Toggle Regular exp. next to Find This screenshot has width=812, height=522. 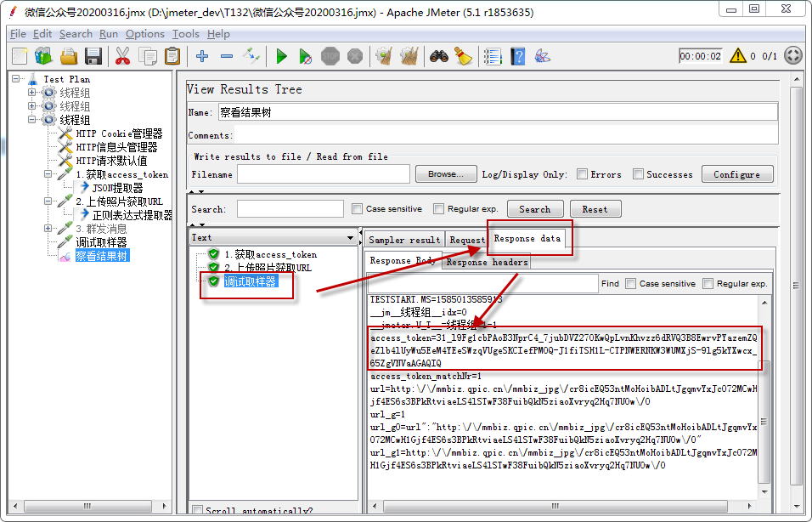click(x=708, y=284)
